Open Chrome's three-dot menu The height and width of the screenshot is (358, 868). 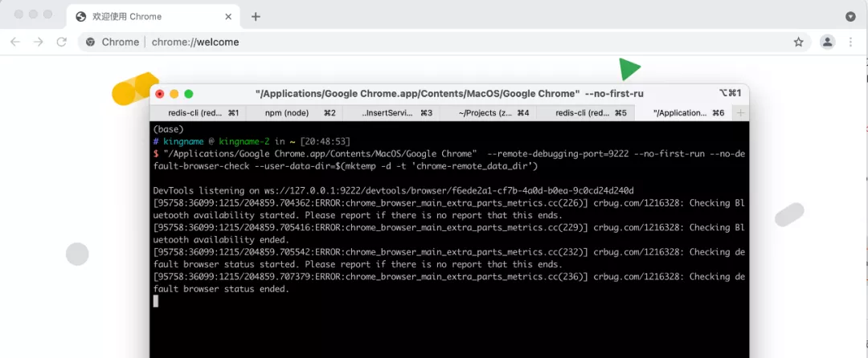tap(851, 42)
